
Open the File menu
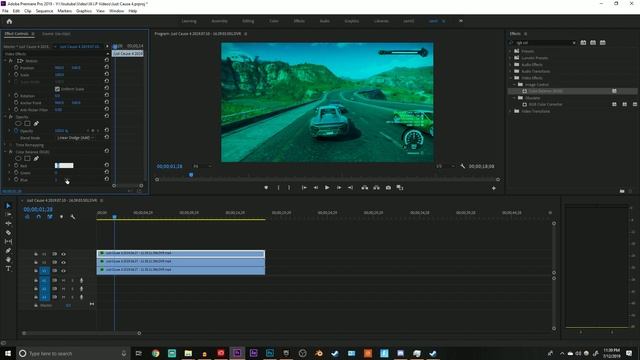5,11
